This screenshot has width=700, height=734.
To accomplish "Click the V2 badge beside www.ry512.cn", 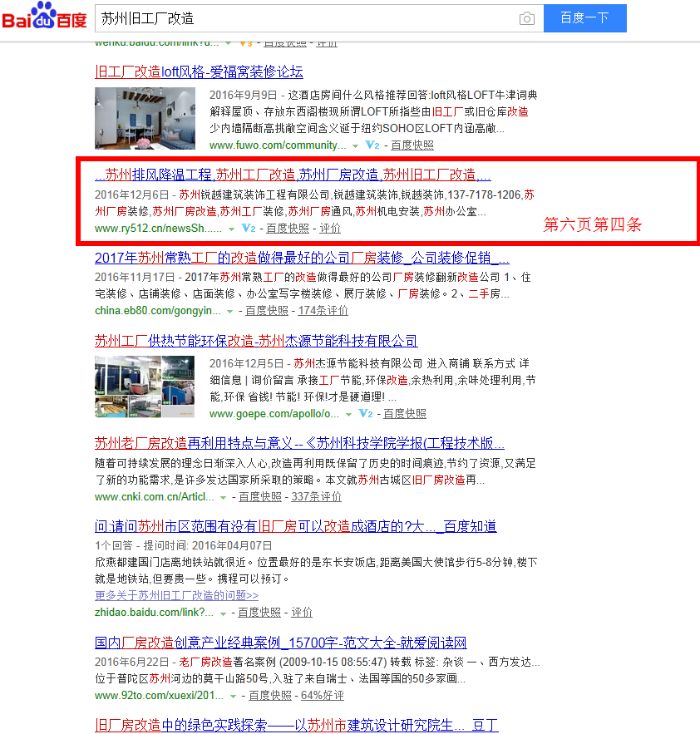I will click(248, 228).
